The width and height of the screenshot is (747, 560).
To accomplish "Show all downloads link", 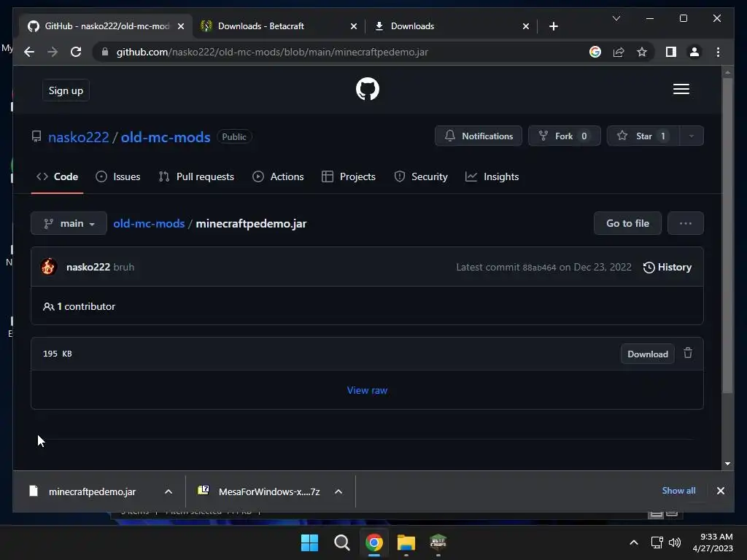I will tap(678, 491).
